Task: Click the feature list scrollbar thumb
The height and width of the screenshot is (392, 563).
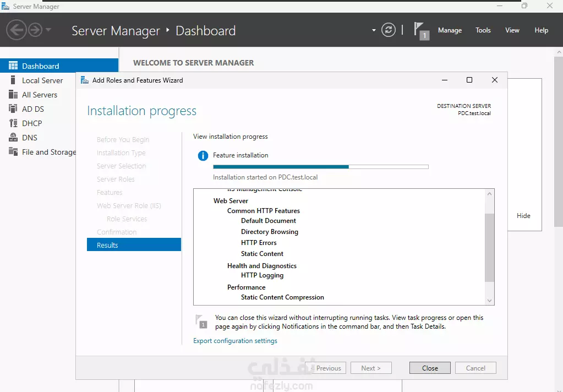Action: click(489, 248)
